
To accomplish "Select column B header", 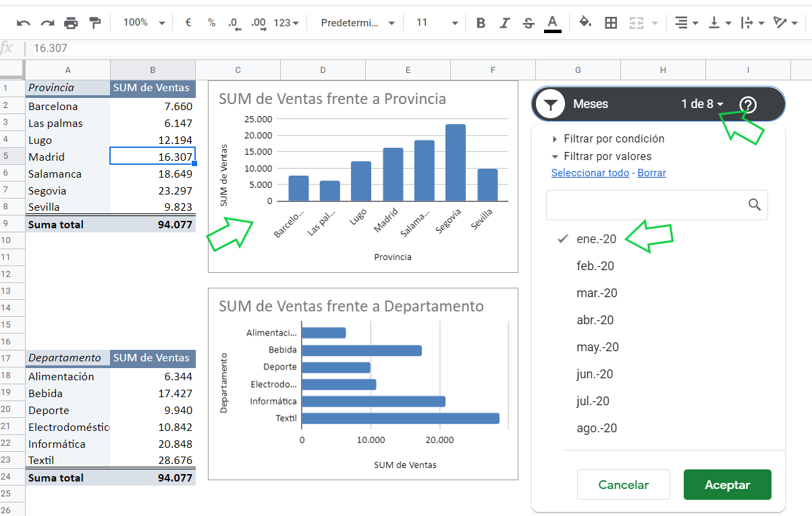I will tap(153, 70).
